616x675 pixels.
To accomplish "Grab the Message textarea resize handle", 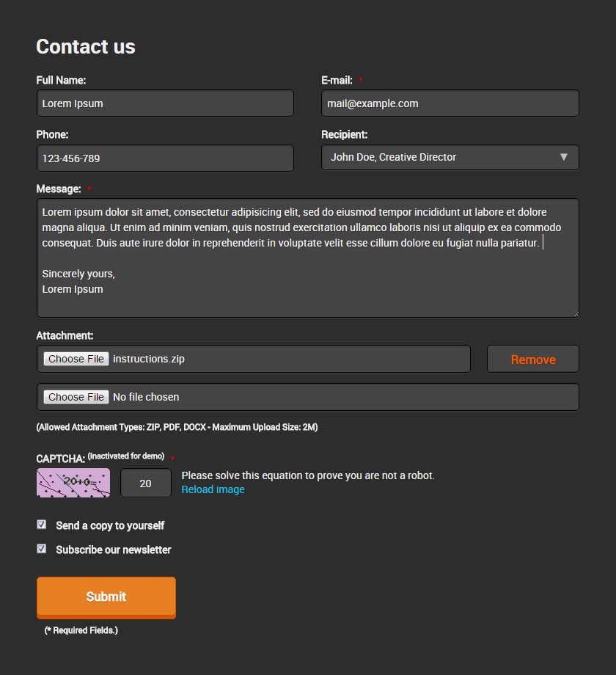I will click(x=576, y=314).
